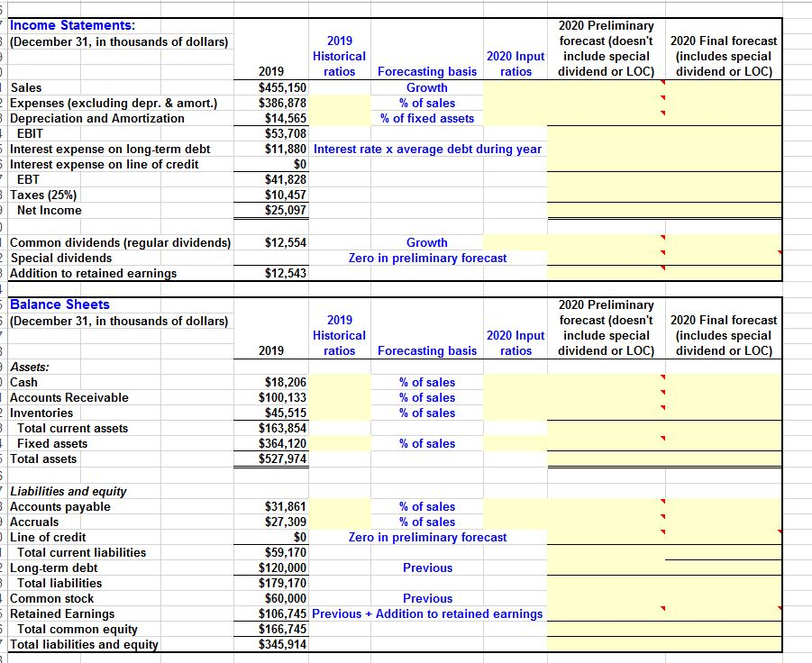Select the 2019 Historical ratio cell for Expenses
Viewport: 812px width, 663px height.
click(338, 103)
